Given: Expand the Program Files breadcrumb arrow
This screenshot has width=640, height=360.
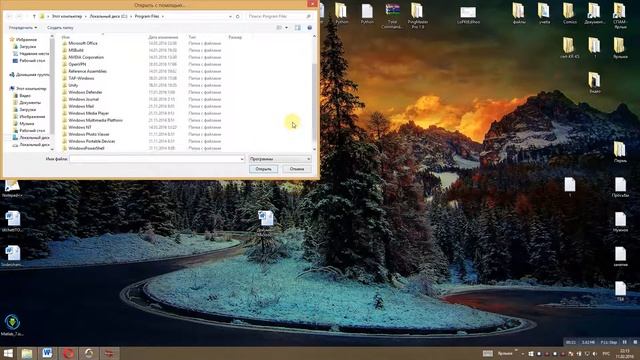Looking at the screenshot, I should (162, 16).
